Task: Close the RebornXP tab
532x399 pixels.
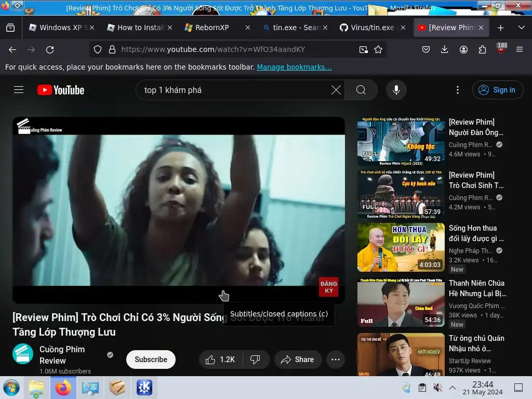Action: pos(248,28)
